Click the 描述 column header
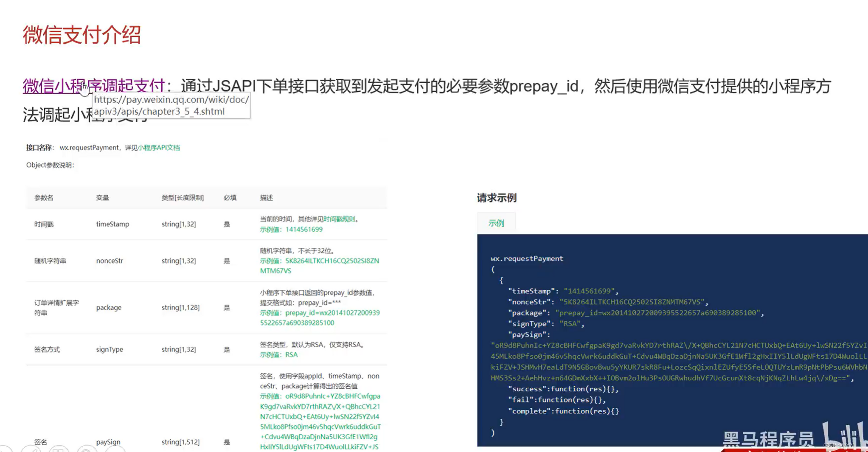Image resolution: width=868 pixels, height=452 pixels. click(267, 198)
